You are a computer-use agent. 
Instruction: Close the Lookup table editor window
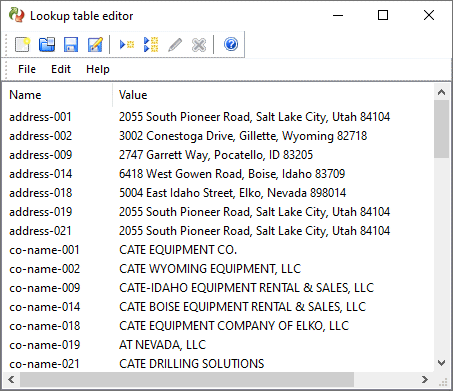[x=429, y=15]
